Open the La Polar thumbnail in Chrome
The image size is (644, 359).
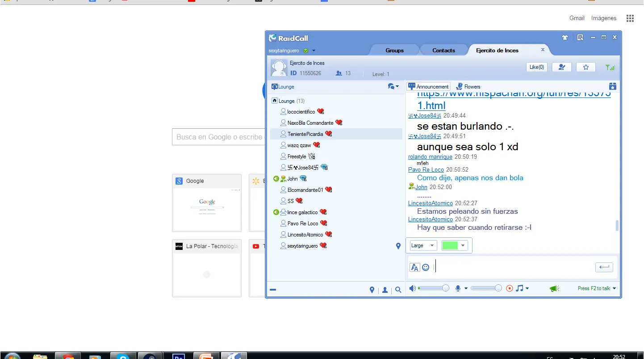[x=207, y=269]
